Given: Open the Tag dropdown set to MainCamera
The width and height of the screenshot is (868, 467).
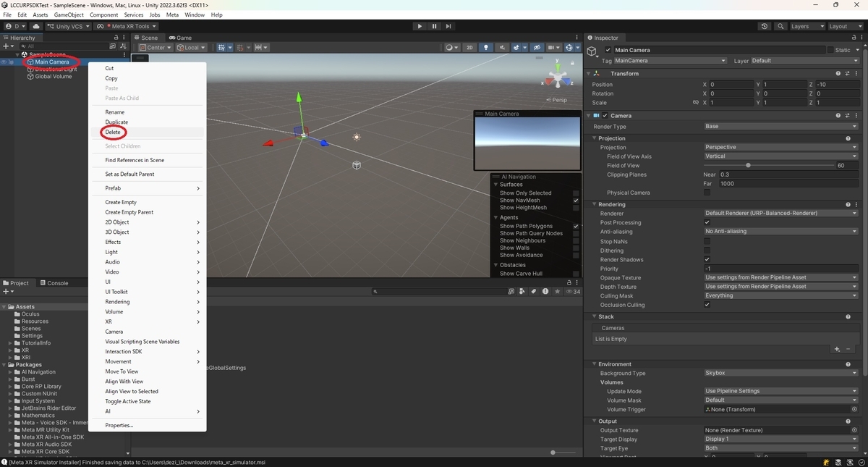Looking at the screenshot, I should click(671, 61).
